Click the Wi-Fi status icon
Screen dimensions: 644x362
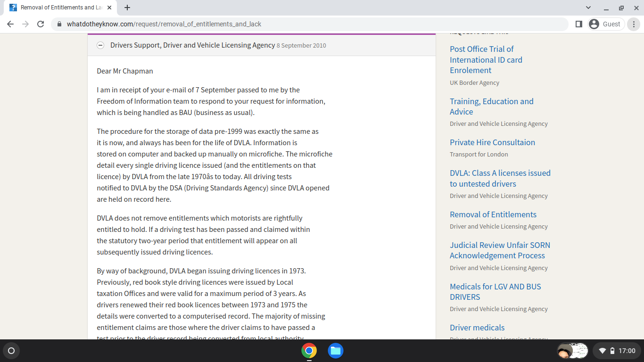point(602,351)
